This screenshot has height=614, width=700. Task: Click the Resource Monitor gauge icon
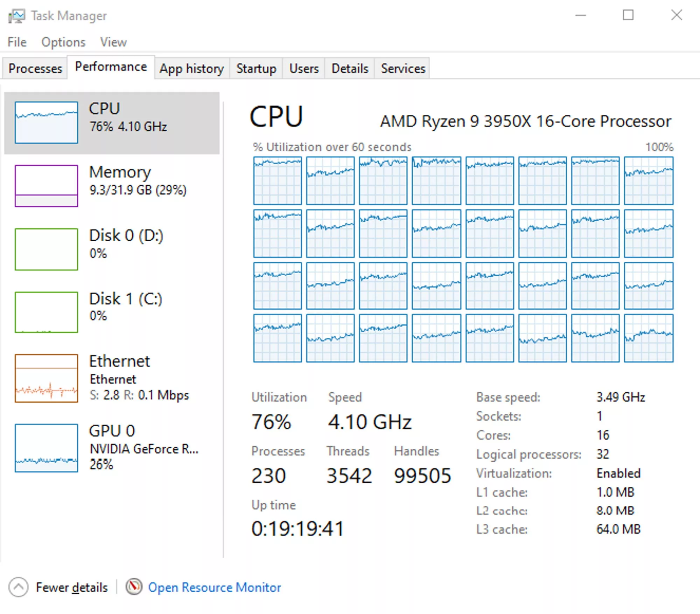pyautogui.click(x=134, y=587)
